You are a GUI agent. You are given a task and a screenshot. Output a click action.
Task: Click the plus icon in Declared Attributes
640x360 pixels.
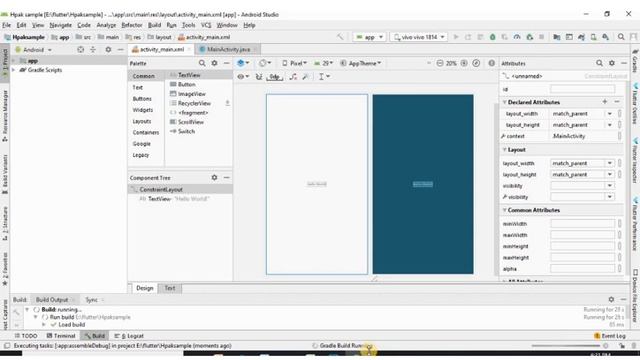coord(604,102)
